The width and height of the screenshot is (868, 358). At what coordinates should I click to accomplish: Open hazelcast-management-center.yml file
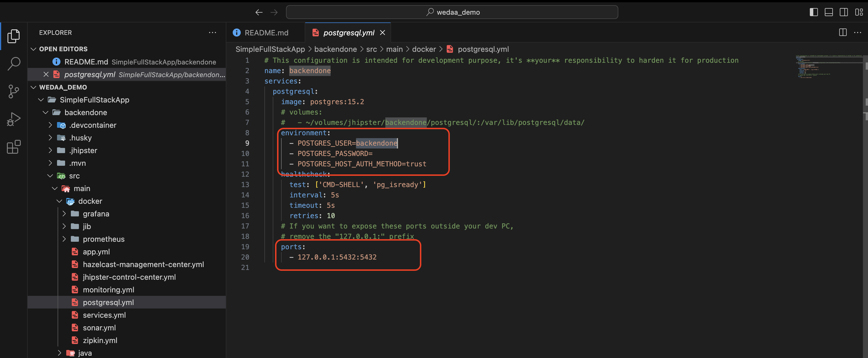[x=126, y=264]
